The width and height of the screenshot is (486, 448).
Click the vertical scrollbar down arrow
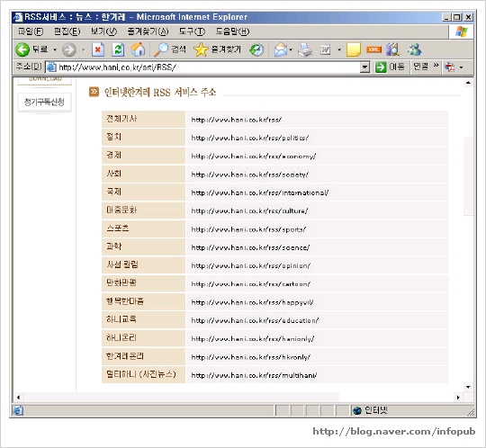468,387
